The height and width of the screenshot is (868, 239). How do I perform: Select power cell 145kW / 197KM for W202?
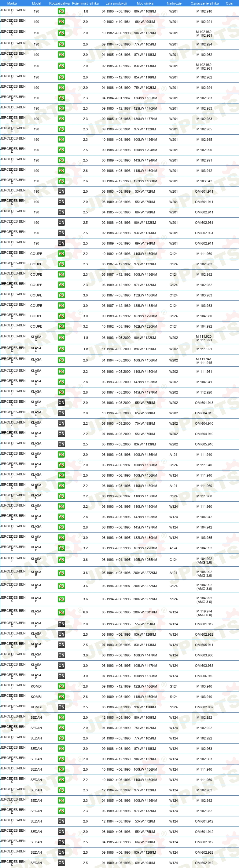[145, 393]
